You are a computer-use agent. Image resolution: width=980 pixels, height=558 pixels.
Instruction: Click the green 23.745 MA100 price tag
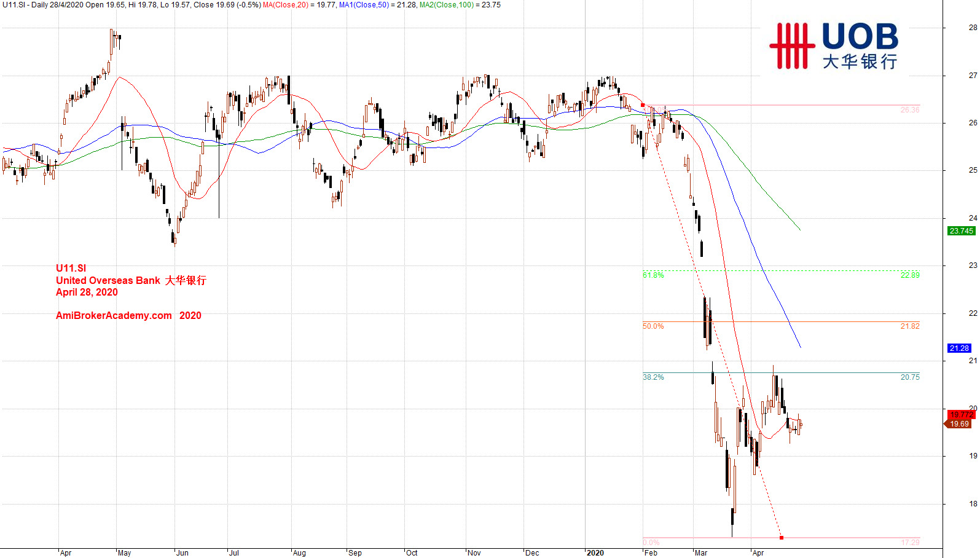pyautogui.click(x=962, y=231)
